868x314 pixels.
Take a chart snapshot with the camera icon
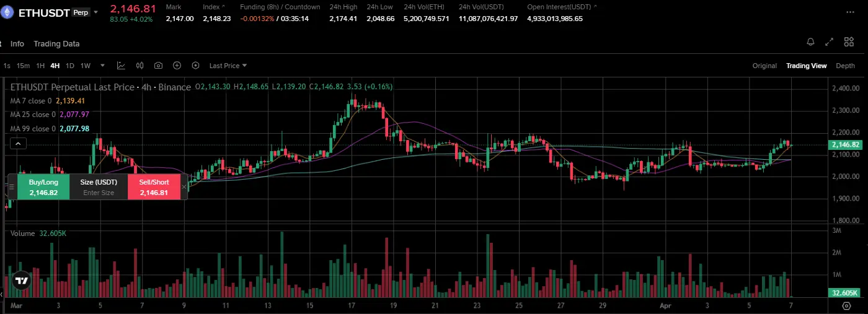point(158,66)
